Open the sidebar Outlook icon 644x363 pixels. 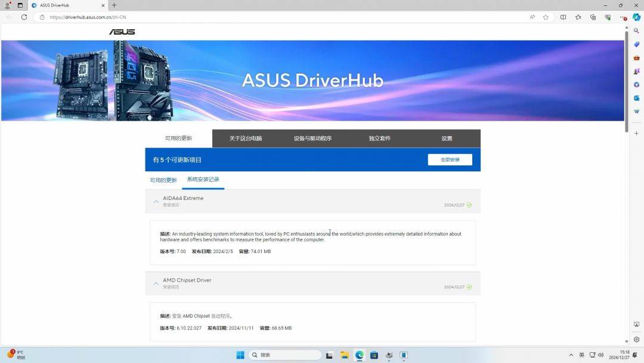tap(636, 98)
